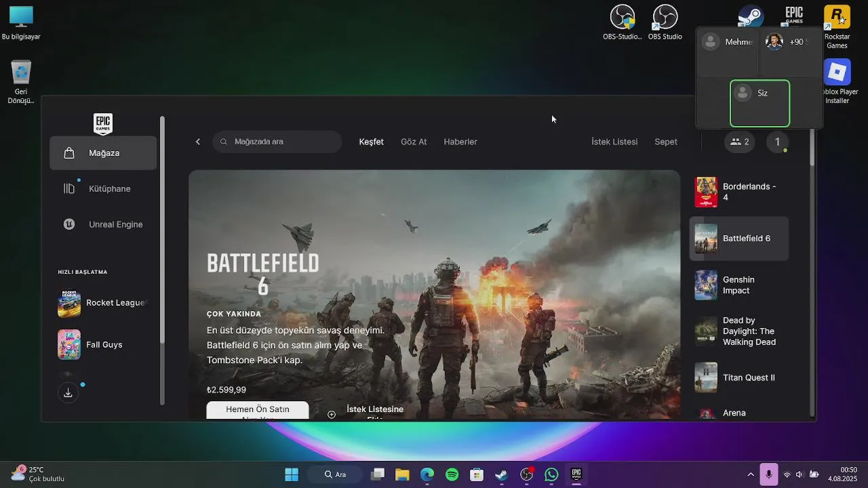The width and height of the screenshot is (868, 488).
Task: Open the OBS Studio desktop shortcut
Action: coord(665,23)
